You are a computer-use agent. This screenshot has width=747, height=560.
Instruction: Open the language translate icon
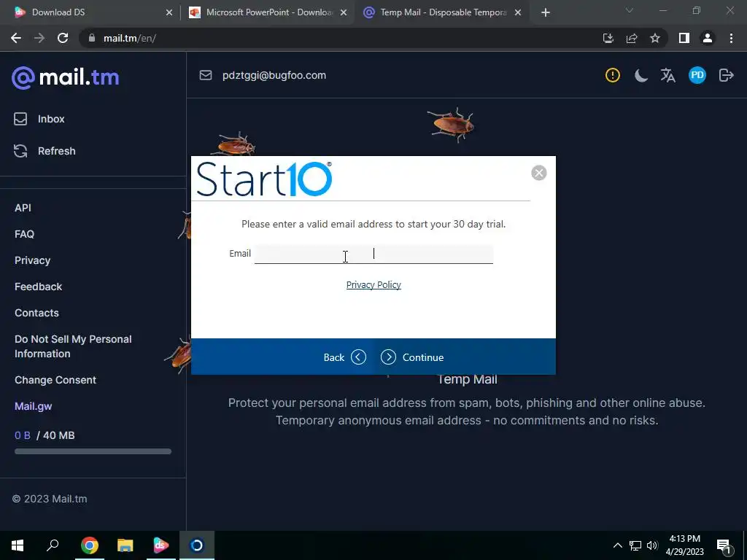pos(668,75)
